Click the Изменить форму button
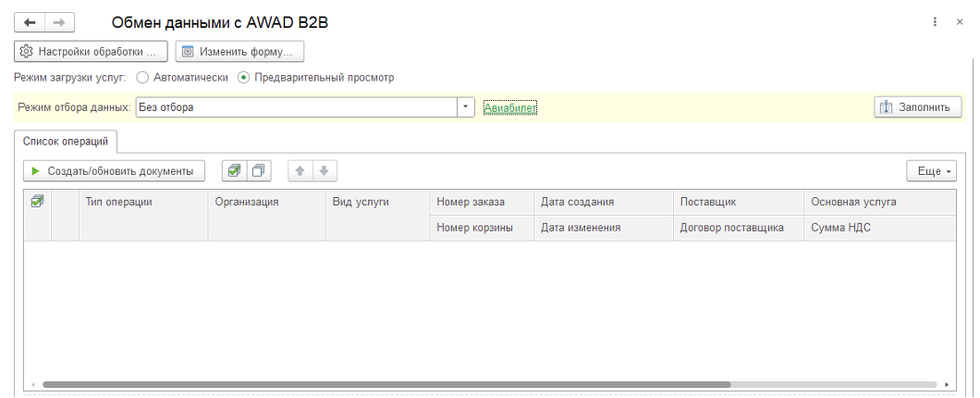 (239, 51)
